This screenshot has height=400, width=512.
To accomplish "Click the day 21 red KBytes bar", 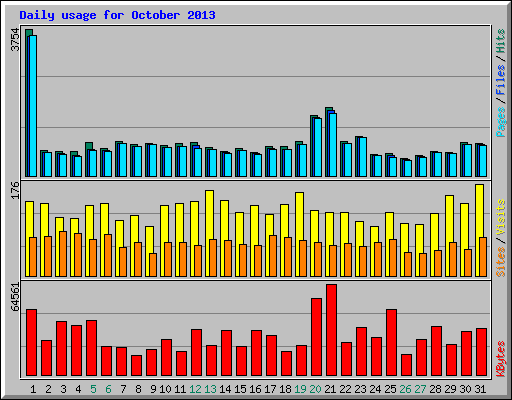I will (331, 330).
